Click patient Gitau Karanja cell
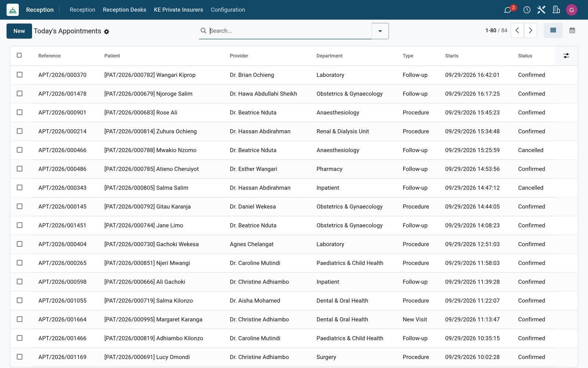This screenshot has height=368, width=588. point(147,206)
